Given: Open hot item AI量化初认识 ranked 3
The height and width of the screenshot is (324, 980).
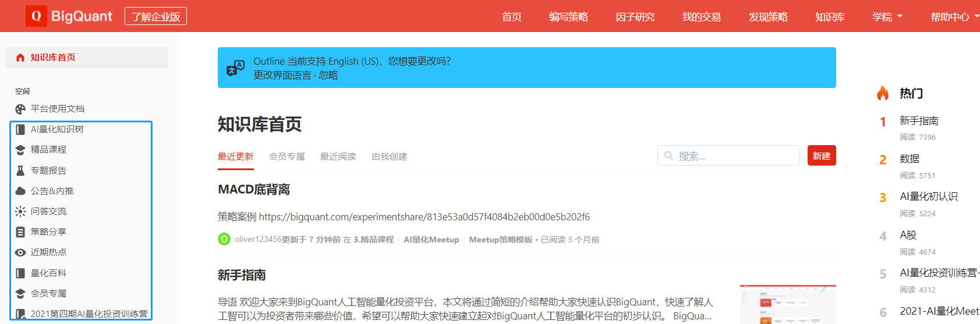Looking at the screenshot, I should click(x=929, y=196).
